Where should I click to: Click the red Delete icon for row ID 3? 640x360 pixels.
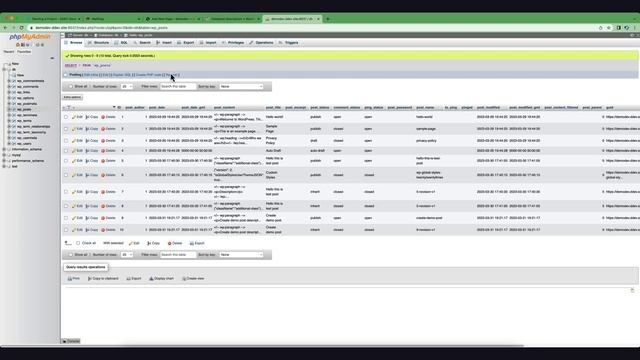(103, 141)
